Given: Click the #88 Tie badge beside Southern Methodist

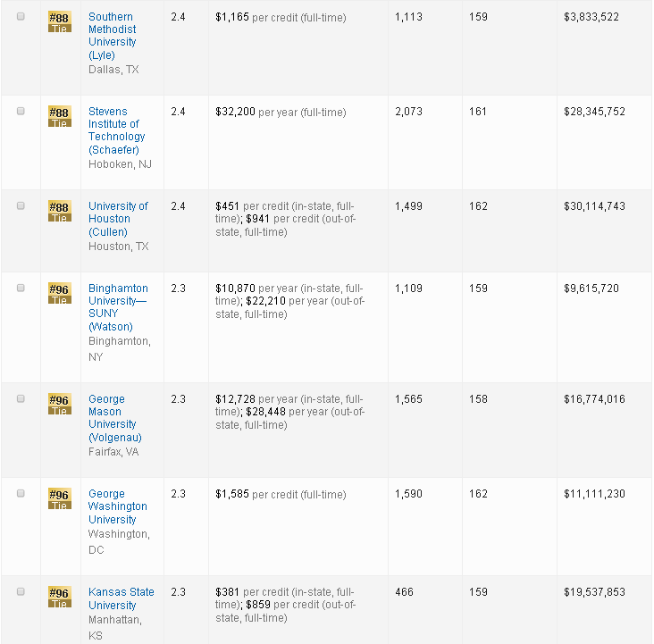Looking at the screenshot, I should click(x=59, y=21).
